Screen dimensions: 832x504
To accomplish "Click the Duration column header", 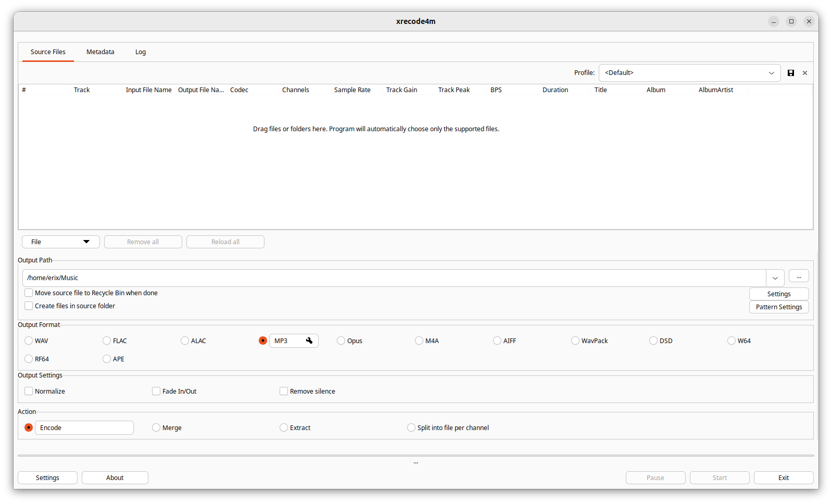I will (565, 90).
